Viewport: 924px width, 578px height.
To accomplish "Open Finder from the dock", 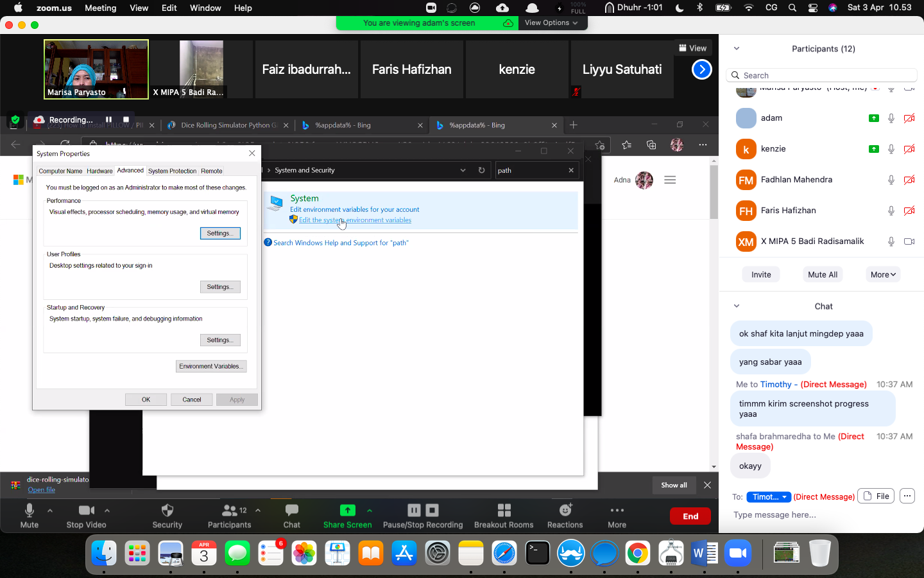I will pos(104,554).
